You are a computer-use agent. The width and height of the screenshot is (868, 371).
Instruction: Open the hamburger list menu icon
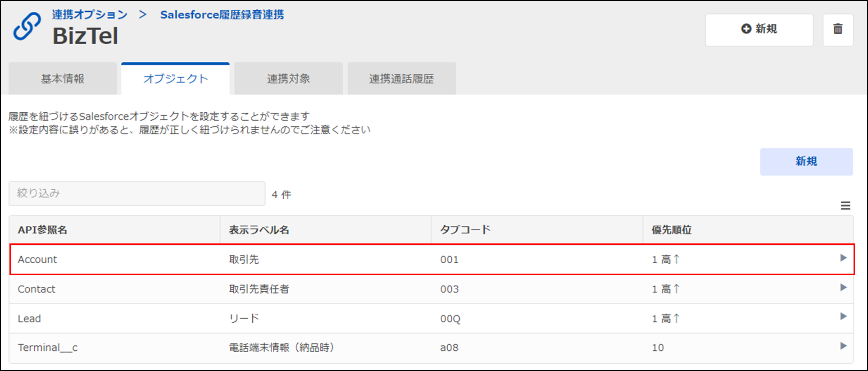[845, 206]
